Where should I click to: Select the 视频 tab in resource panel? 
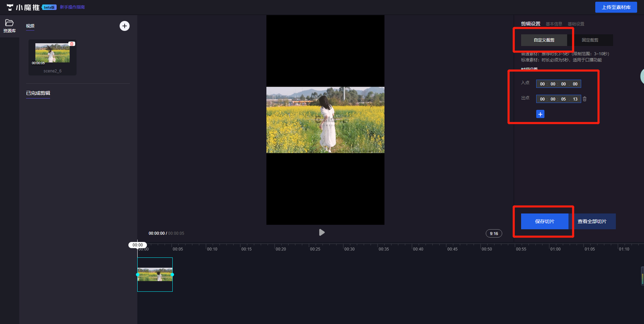click(30, 26)
